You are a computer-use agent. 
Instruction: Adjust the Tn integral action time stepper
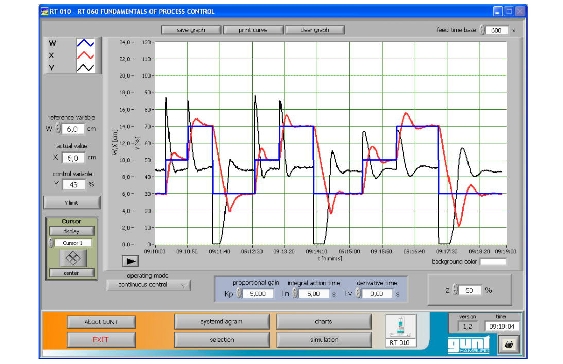295,293
